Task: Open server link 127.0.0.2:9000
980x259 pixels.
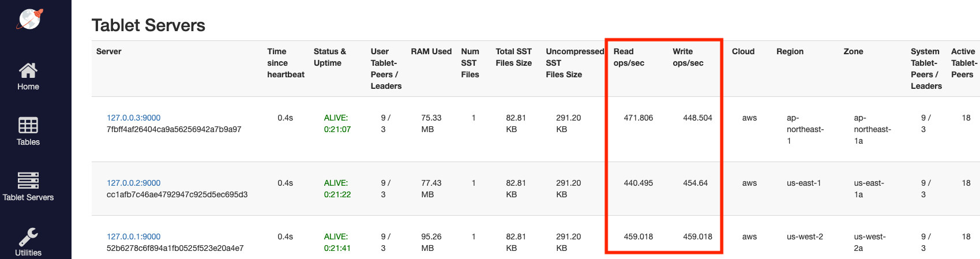Action: [x=133, y=183]
